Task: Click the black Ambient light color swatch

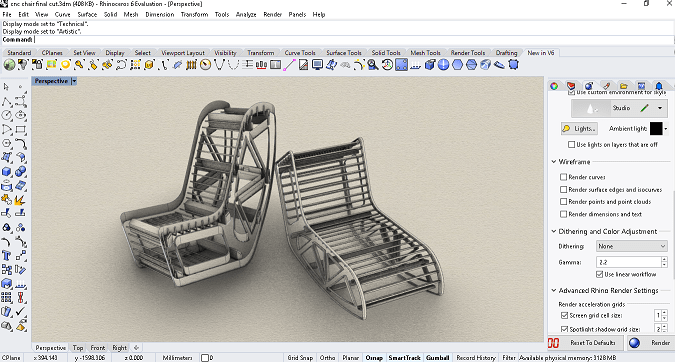Action: (656, 129)
